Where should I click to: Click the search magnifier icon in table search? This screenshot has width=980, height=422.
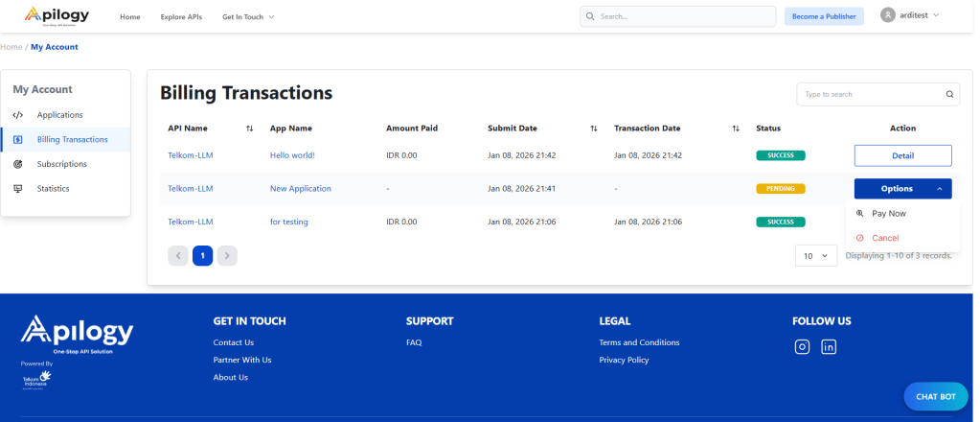pos(949,94)
